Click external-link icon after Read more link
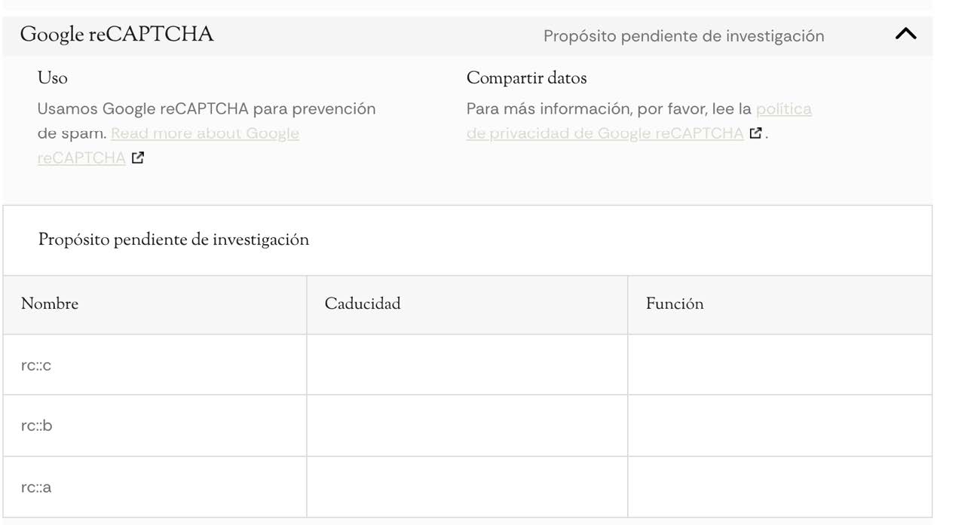This screenshot has height=525, width=980. point(137,158)
